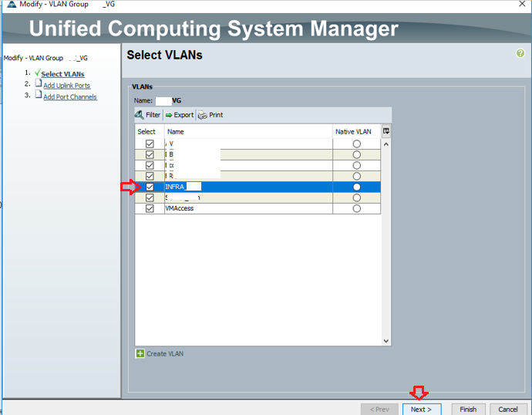
Task: Set VMAccess as the Native VLAN
Action: tap(356, 208)
